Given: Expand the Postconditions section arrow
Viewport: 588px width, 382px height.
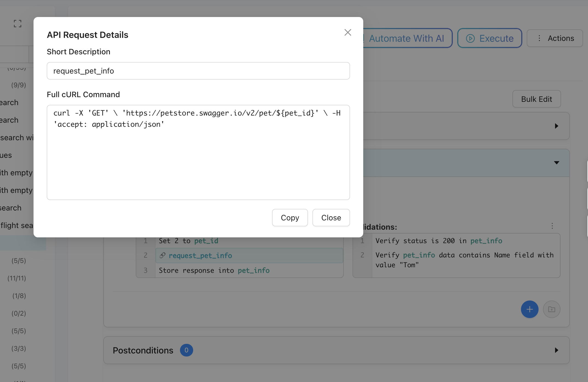Looking at the screenshot, I should coord(556,350).
